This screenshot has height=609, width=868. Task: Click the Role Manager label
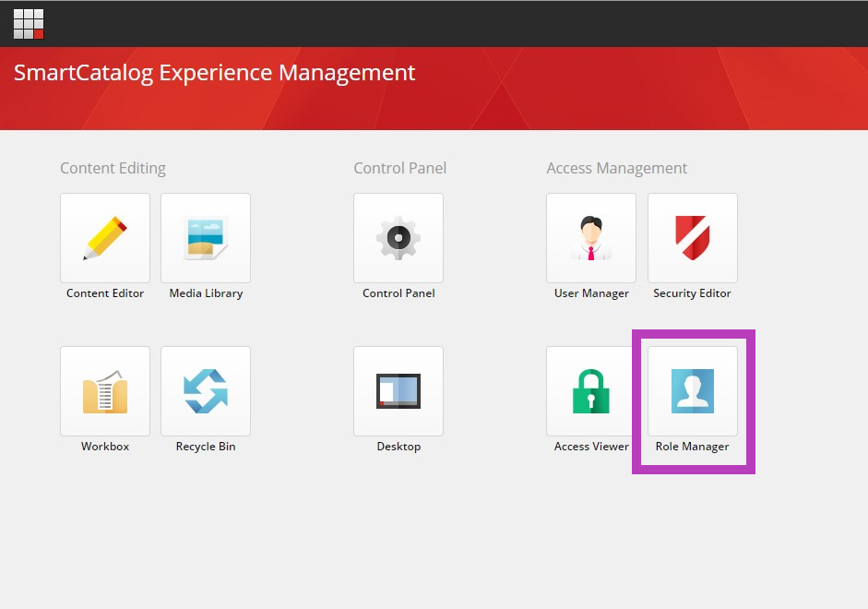[692, 447]
